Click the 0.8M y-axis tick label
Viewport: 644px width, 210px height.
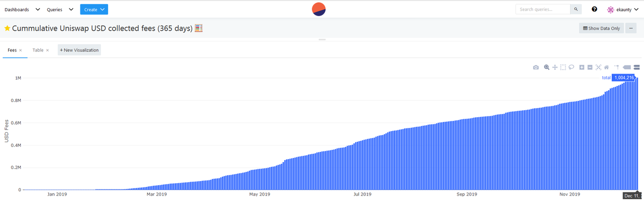tap(16, 100)
